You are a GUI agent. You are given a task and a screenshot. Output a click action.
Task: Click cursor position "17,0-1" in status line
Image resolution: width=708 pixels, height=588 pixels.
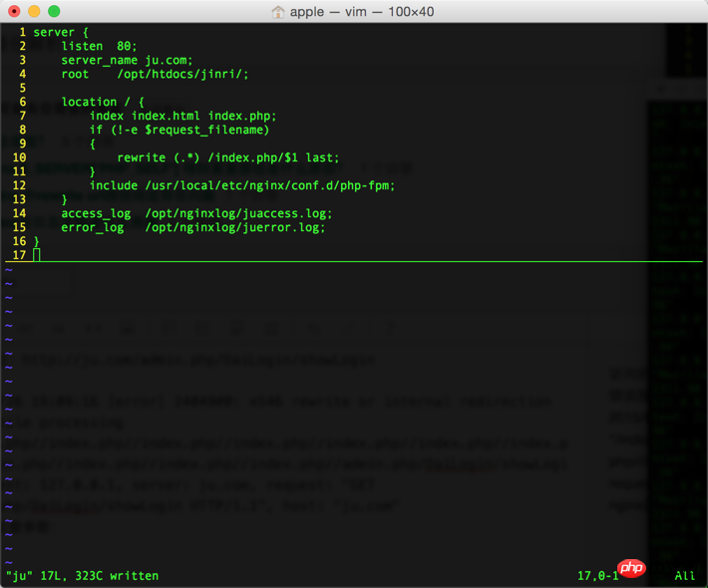pyautogui.click(x=598, y=576)
